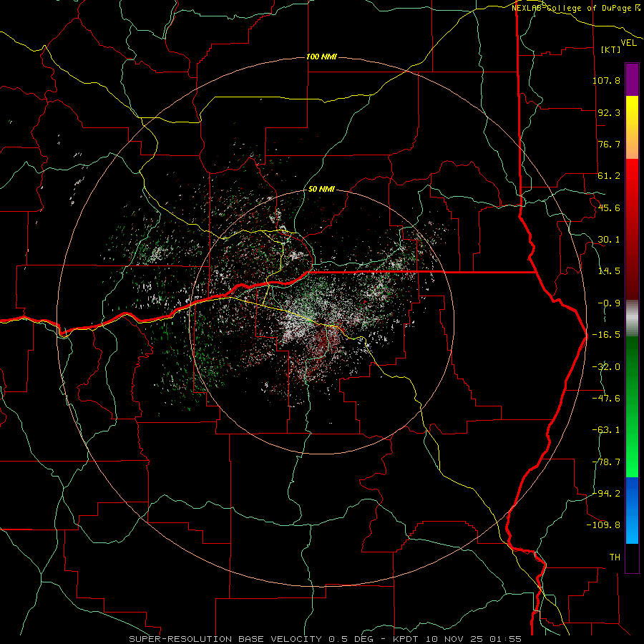Pick the yellow-orange segment of the color bar

tap(632, 127)
